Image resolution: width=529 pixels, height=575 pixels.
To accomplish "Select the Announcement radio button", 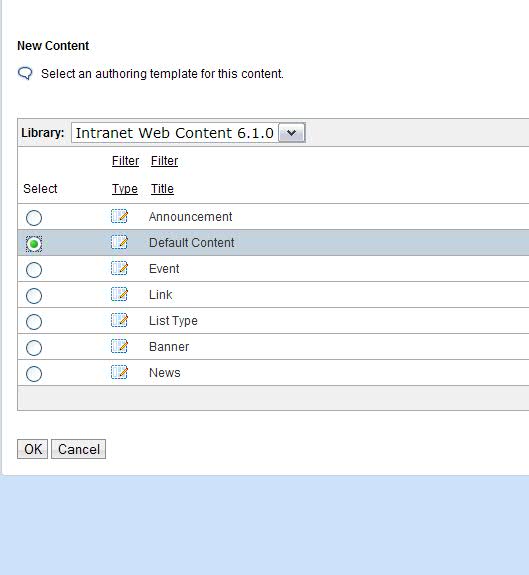I will click(x=34, y=218).
